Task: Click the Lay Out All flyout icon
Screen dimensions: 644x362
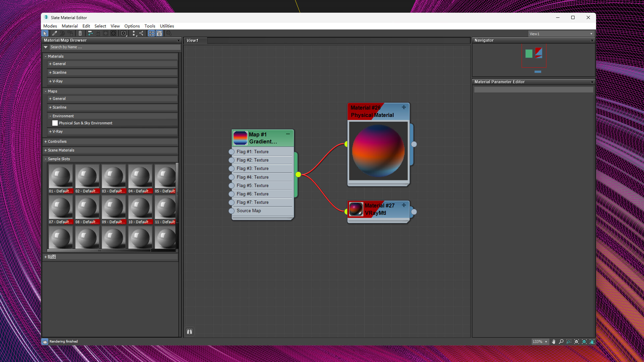Action: tap(134, 34)
